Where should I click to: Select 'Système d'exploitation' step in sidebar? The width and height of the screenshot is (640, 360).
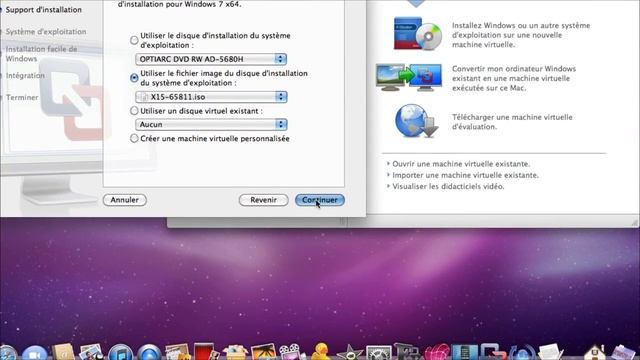(x=46, y=31)
